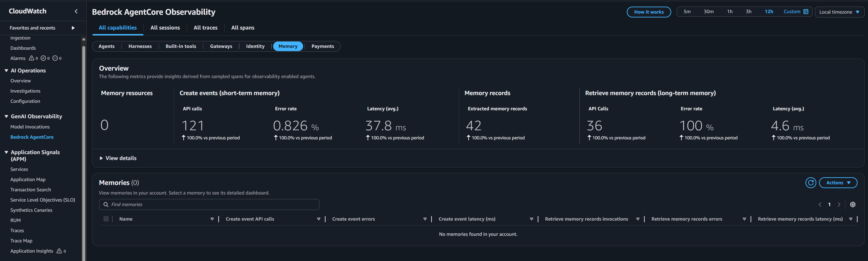Screen dimensions: 868x261
Task: Sort by Retrieve memory records errors arrow
Action: [x=744, y=219]
